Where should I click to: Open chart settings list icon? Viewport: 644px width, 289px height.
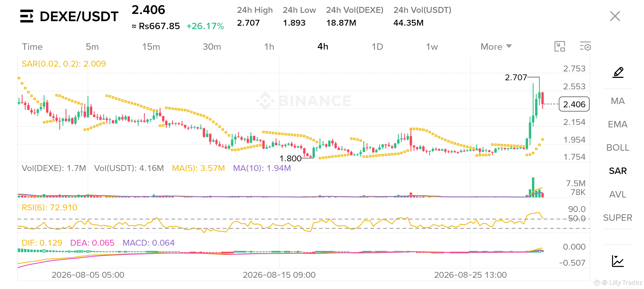pyautogui.click(x=585, y=46)
